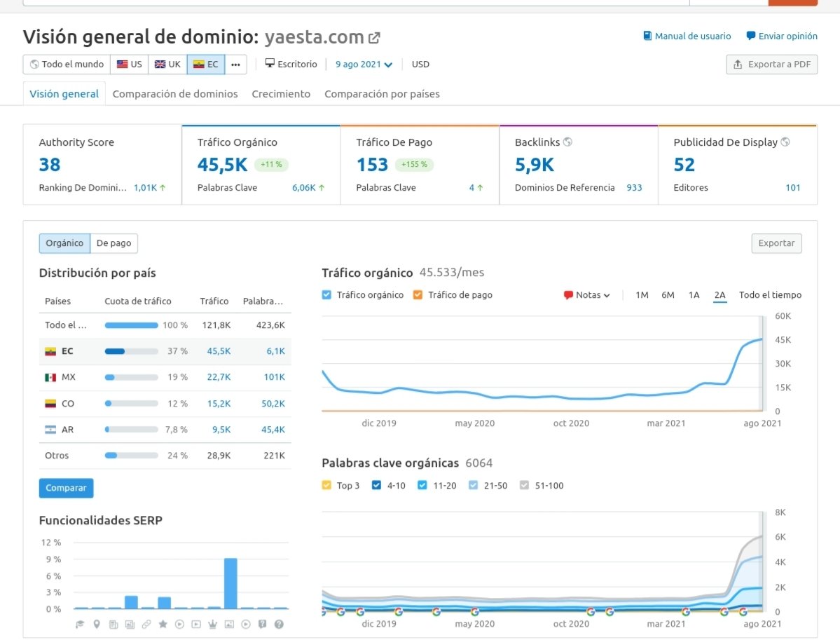Open the USD currency selector

[x=420, y=64]
